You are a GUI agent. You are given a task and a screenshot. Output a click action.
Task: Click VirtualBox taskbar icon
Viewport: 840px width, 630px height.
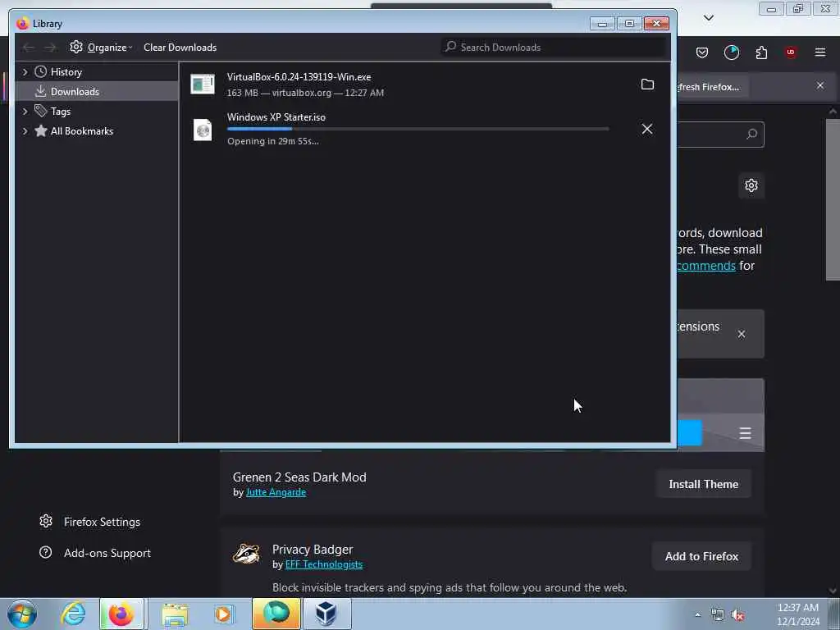click(326, 614)
